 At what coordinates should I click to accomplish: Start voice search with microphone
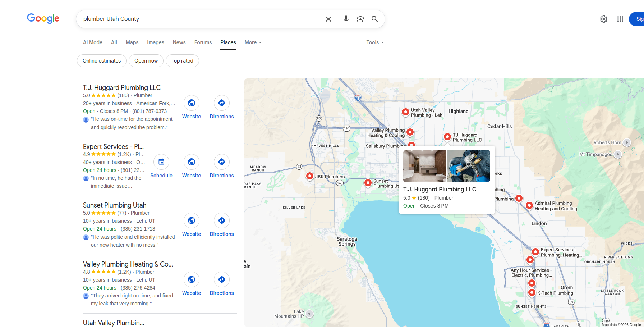click(346, 19)
